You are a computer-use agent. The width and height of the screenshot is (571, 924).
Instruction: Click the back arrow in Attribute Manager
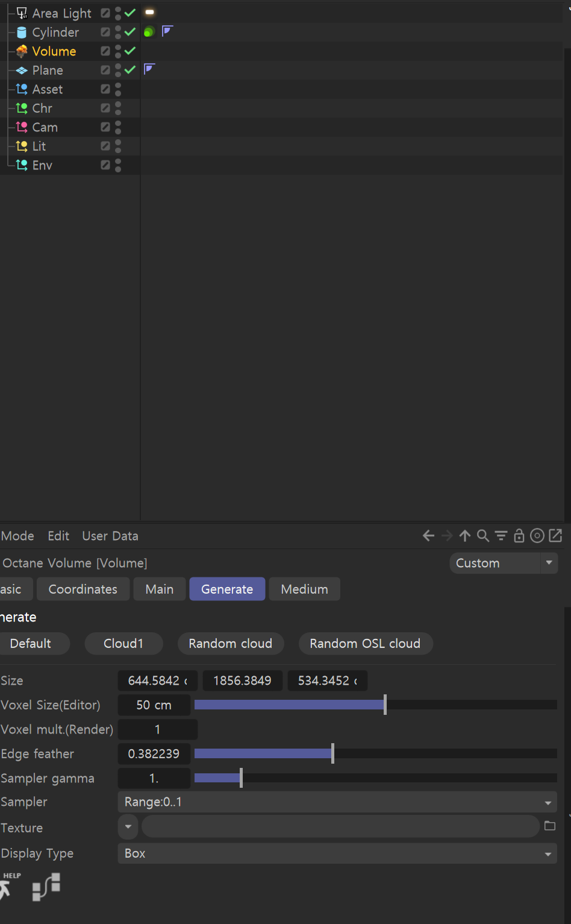pos(428,536)
